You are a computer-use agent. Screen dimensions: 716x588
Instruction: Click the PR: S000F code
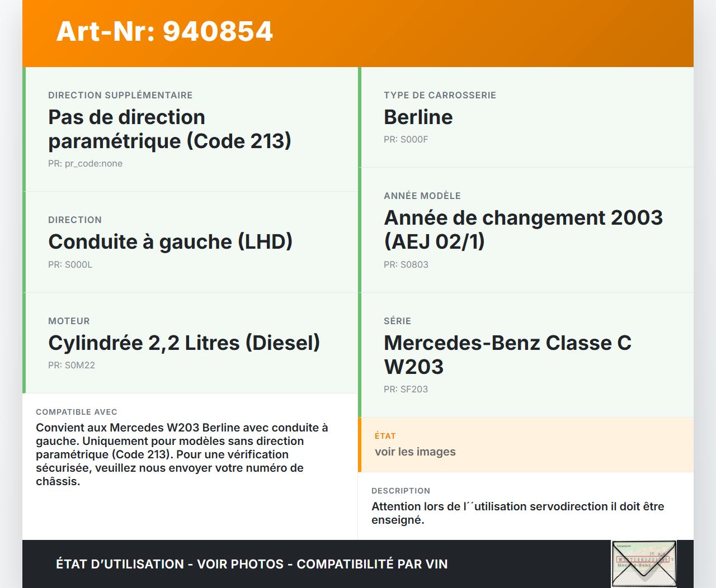click(x=406, y=140)
